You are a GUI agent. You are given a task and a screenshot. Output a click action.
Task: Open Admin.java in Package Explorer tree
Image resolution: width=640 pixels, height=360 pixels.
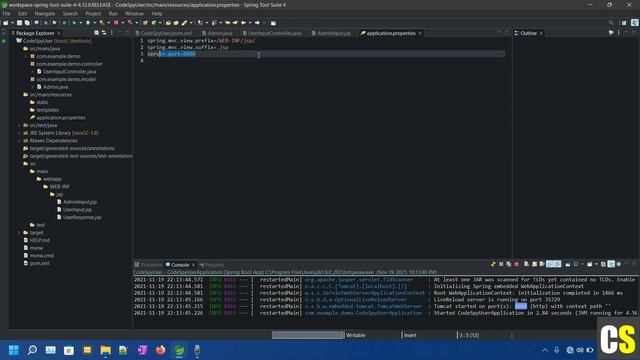click(52, 87)
